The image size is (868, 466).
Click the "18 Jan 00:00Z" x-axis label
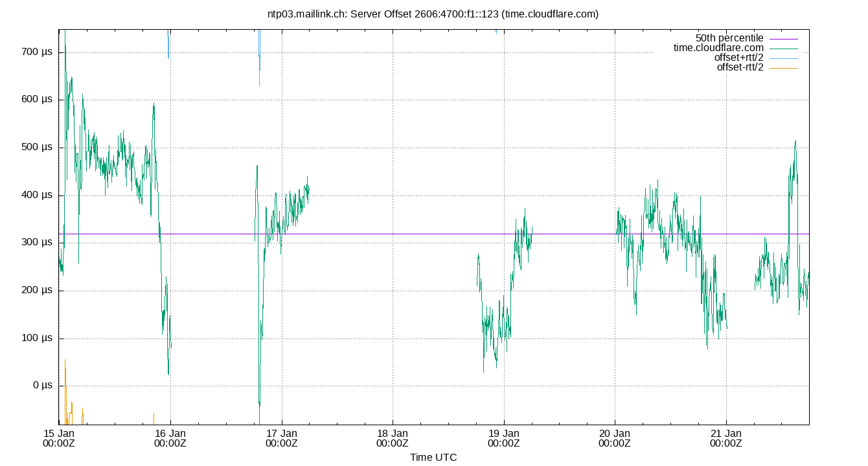pos(393,438)
